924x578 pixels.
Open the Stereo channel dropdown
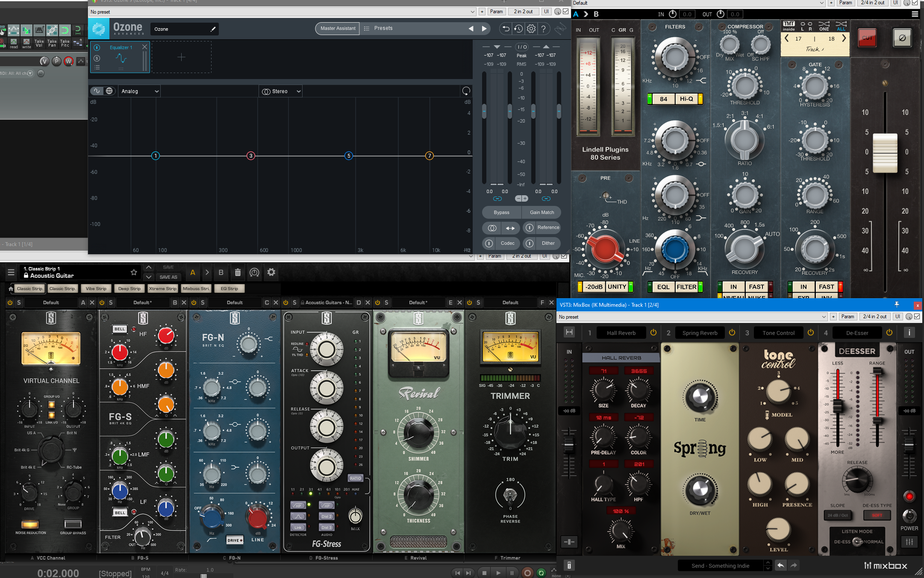[x=281, y=91]
